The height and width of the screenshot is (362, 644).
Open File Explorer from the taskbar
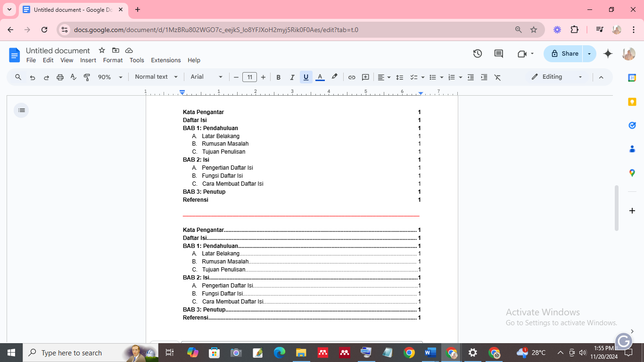(301, 353)
